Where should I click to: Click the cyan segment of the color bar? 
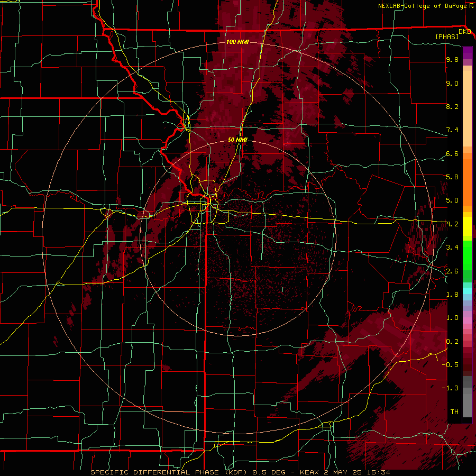467,291
